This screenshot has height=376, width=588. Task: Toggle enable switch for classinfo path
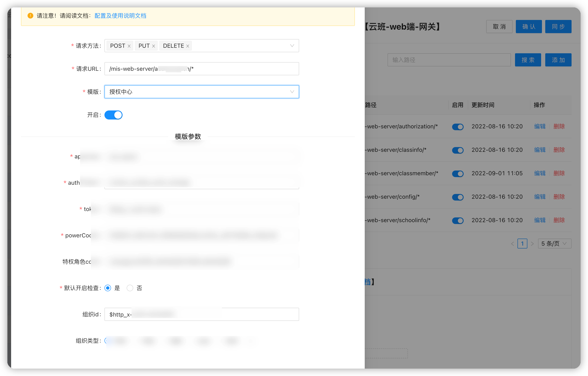pyautogui.click(x=458, y=150)
